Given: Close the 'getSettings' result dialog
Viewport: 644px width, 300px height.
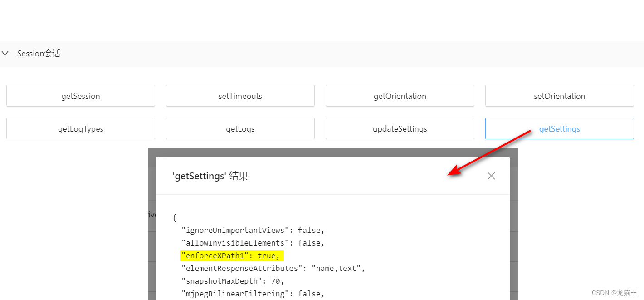Looking at the screenshot, I should point(491,176).
